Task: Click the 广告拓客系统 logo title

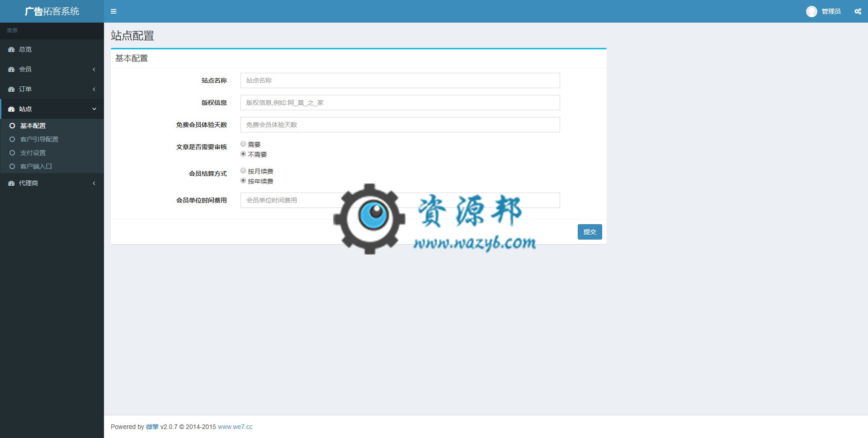Action: click(52, 11)
